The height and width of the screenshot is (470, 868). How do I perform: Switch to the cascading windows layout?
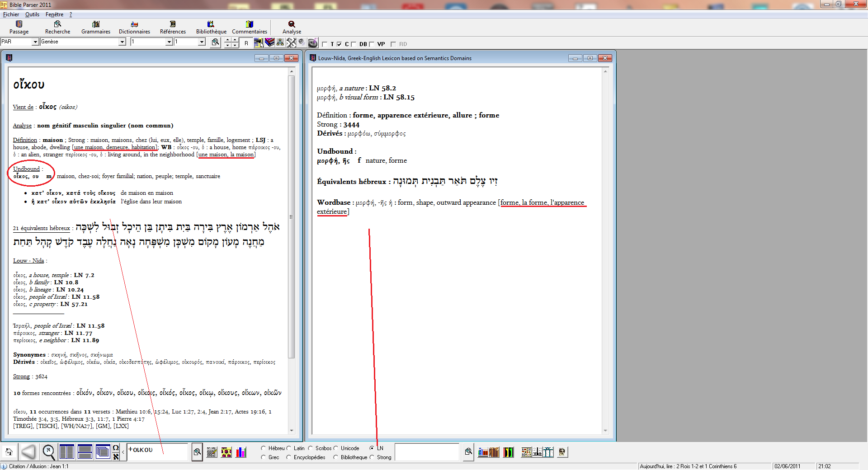[103, 451]
